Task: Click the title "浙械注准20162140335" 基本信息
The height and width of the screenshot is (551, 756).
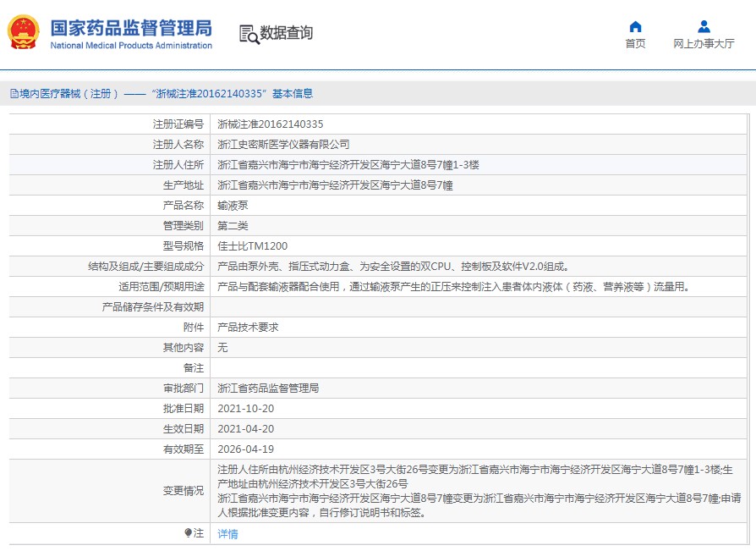Action: tap(232, 94)
